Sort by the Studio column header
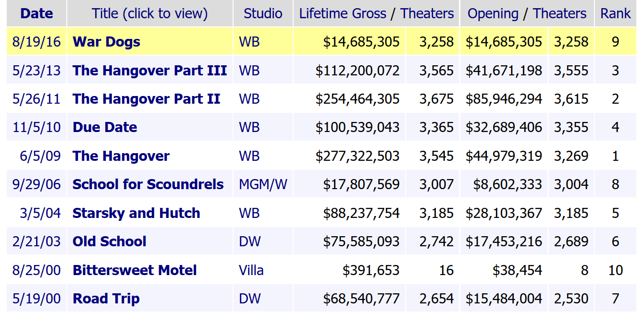Image resolution: width=644 pixels, height=313 pixels. coord(262,13)
